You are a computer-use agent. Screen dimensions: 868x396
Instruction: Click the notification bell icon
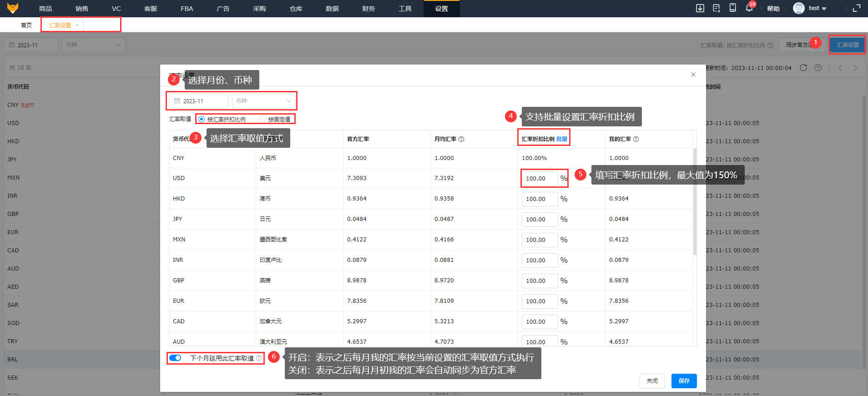[x=749, y=8]
